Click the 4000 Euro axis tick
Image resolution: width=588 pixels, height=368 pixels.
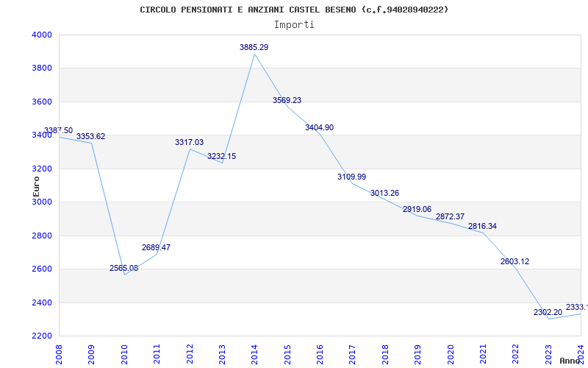tap(42, 35)
